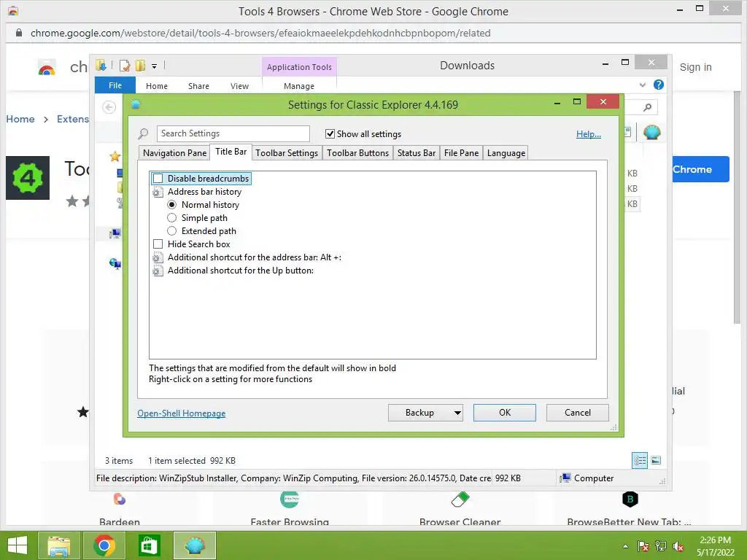Click the blue help icon in Downloads window
Image resolution: width=747 pixels, height=560 pixels.
click(659, 85)
